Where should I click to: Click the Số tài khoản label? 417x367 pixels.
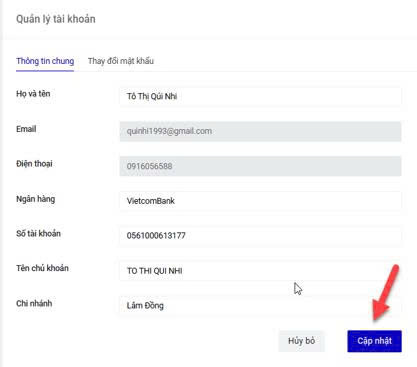[38, 233]
